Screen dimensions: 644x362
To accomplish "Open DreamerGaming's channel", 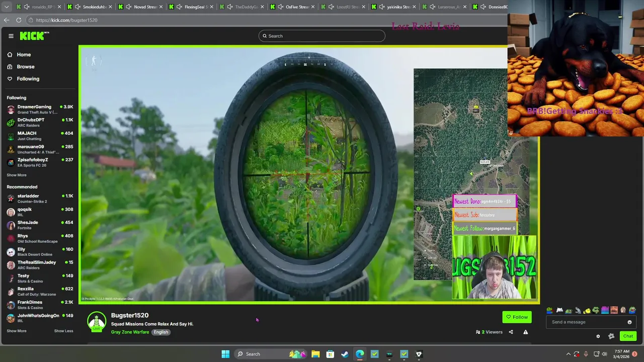I will 40,109.
